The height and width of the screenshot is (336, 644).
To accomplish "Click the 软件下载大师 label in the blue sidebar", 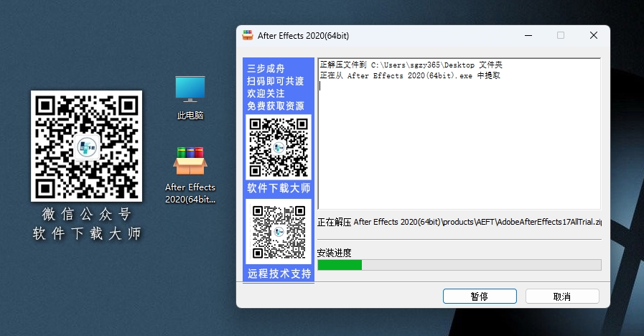I will (x=279, y=188).
